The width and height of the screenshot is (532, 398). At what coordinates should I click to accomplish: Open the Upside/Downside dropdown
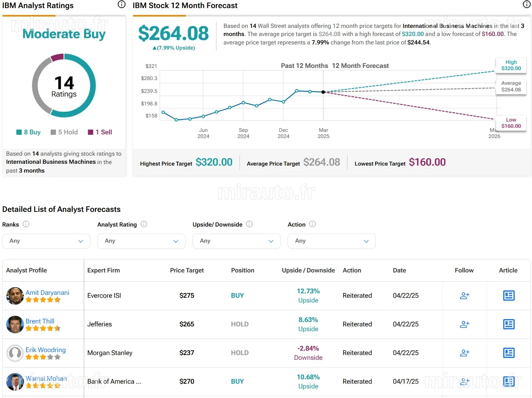pos(237,241)
